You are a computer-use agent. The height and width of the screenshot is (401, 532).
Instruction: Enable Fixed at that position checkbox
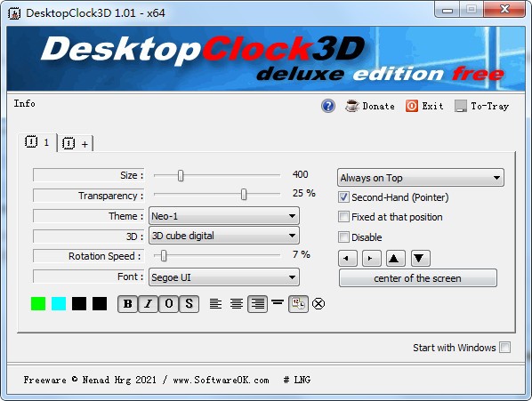pyautogui.click(x=343, y=217)
